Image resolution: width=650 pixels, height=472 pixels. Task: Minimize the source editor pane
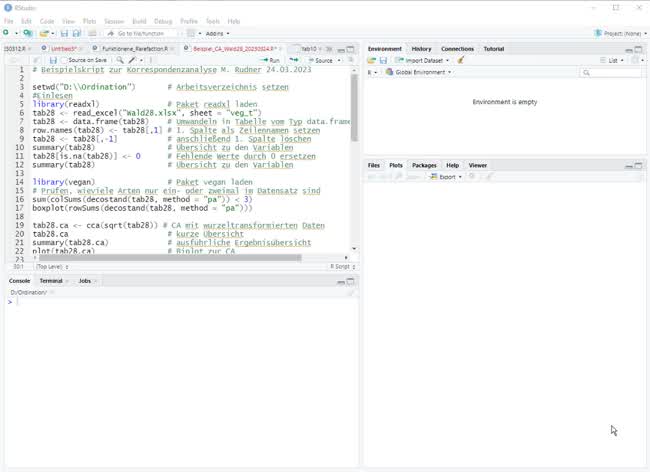(341, 49)
